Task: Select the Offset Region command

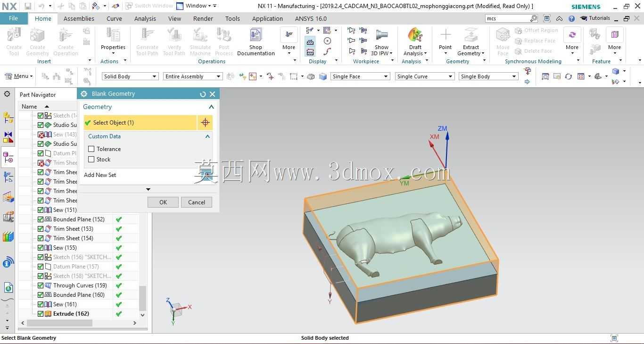Action: [x=536, y=30]
